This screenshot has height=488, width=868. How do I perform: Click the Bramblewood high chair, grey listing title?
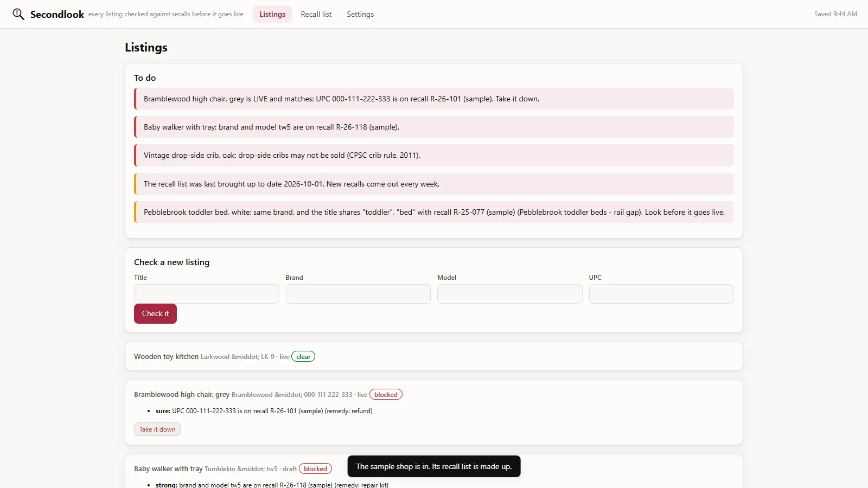182,394
